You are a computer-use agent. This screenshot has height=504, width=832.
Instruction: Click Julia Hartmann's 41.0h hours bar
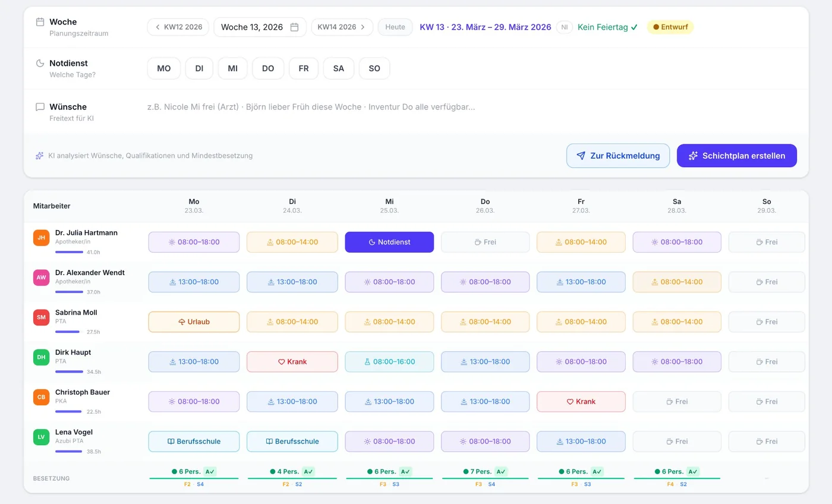coord(69,252)
